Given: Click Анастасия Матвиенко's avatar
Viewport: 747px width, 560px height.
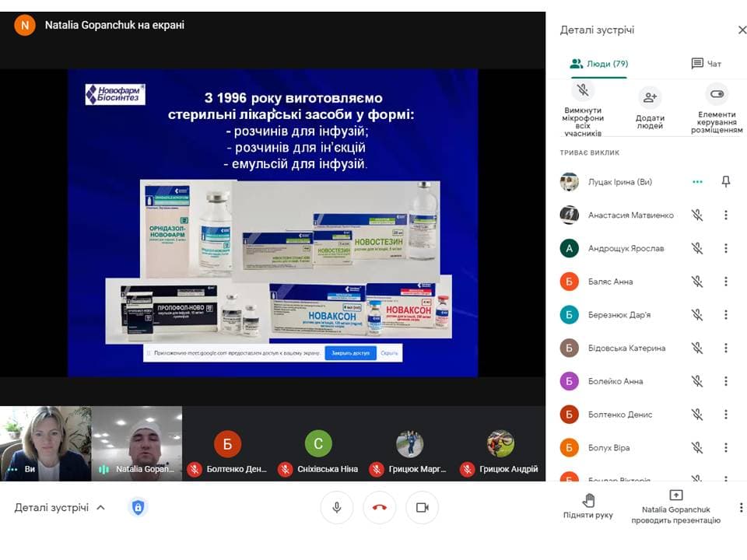Looking at the screenshot, I should coord(569,215).
